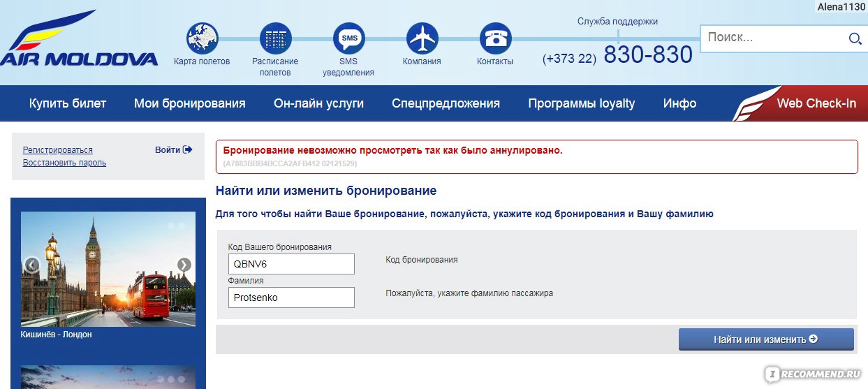This screenshot has height=389, width=868.
Task: Click the search magnifier icon
Action: coord(855,39)
